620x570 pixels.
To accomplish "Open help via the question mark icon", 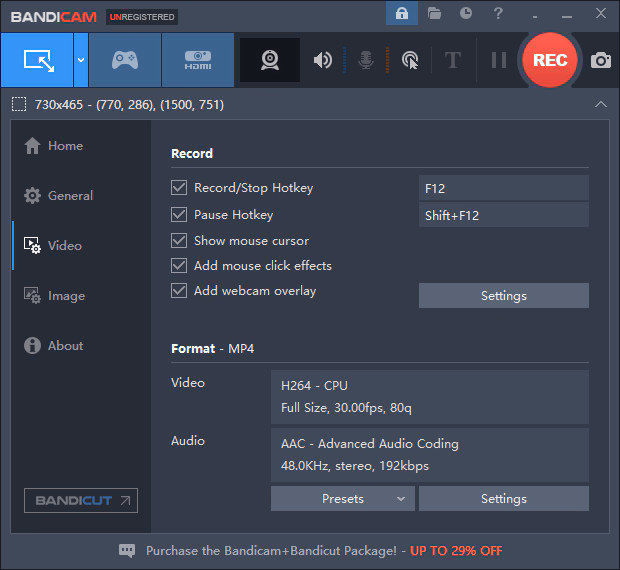I will coord(498,13).
